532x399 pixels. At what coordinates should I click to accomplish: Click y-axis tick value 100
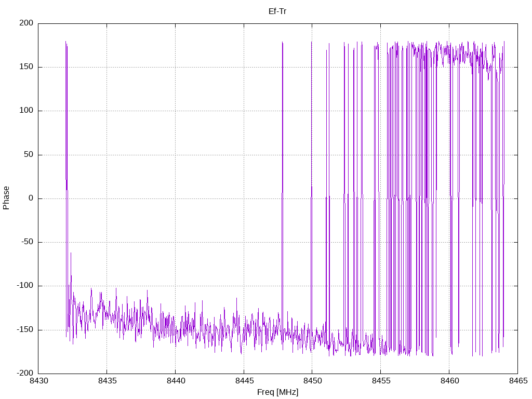[x=26, y=111]
